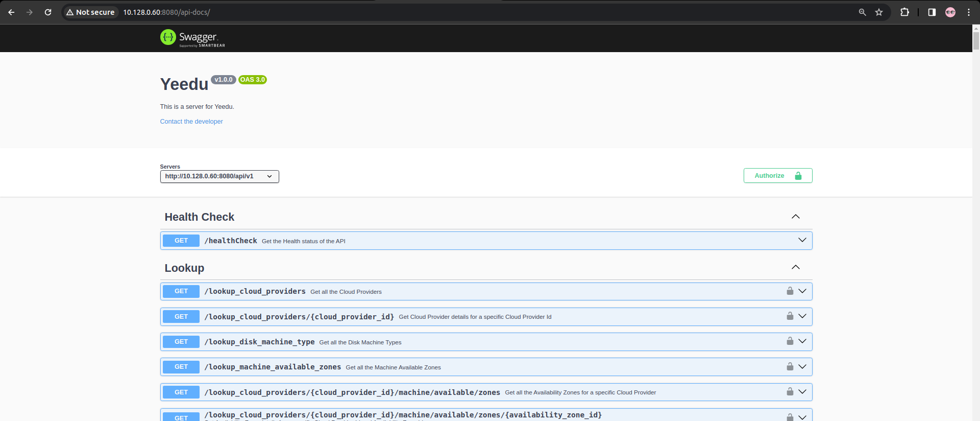Click lock icon on /lookup_cloud_providers row
This screenshot has width=980, height=421.
(790, 291)
